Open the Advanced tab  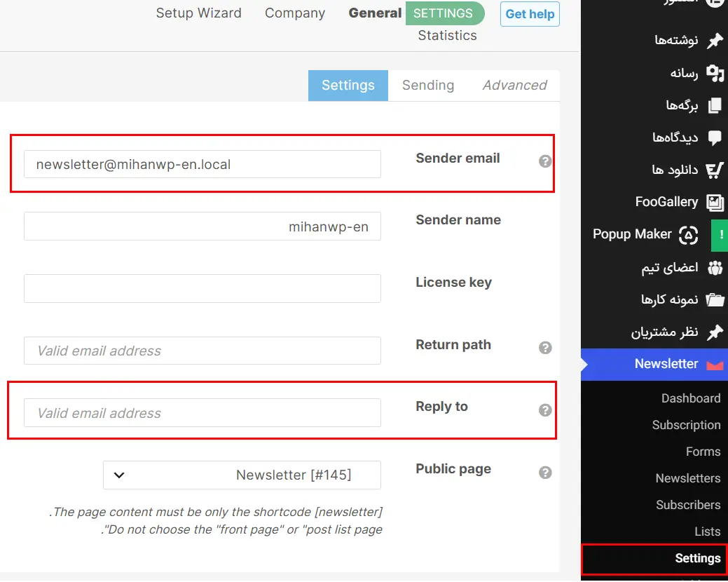[x=514, y=86]
